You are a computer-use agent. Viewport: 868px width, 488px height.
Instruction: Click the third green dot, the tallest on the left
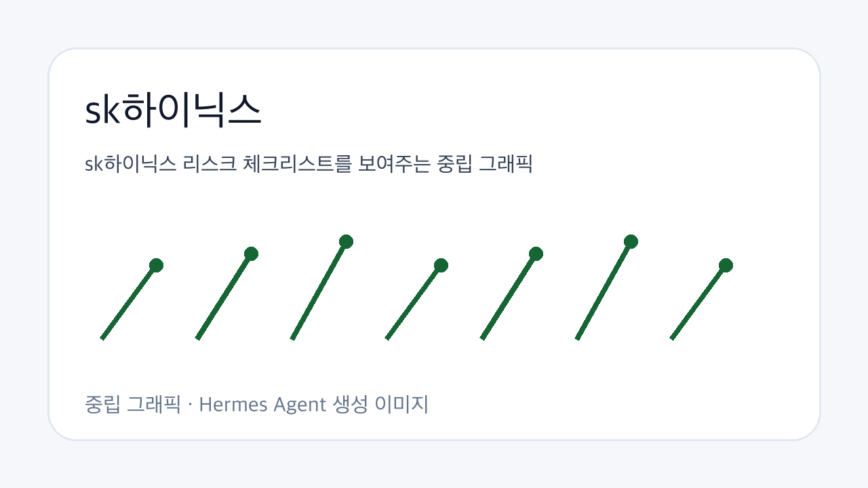coord(346,241)
